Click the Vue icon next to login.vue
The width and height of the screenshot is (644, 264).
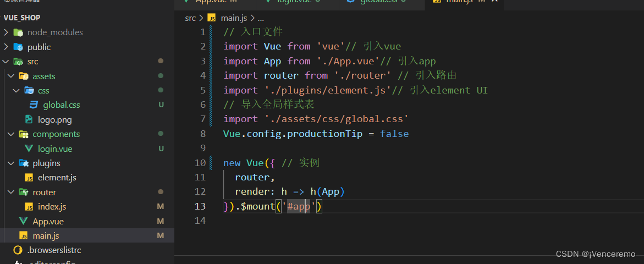[x=29, y=148]
